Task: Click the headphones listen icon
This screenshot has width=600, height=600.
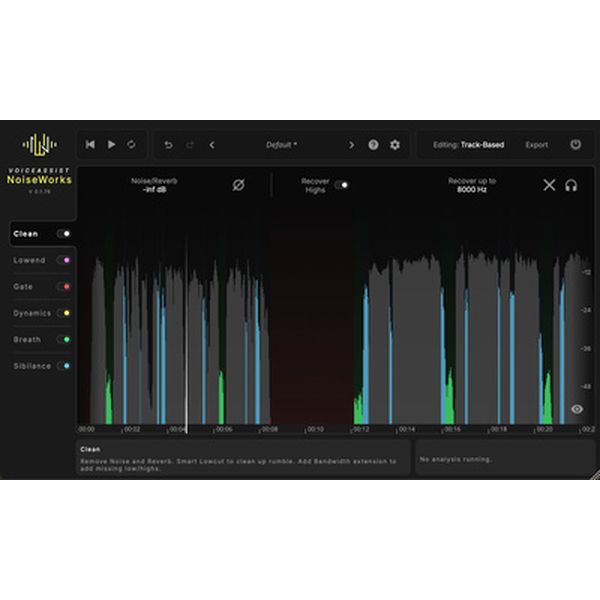Action: (x=571, y=185)
